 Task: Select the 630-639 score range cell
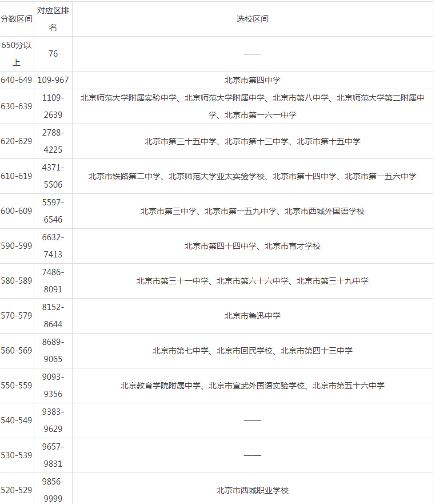pyautogui.click(x=17, y=106)
